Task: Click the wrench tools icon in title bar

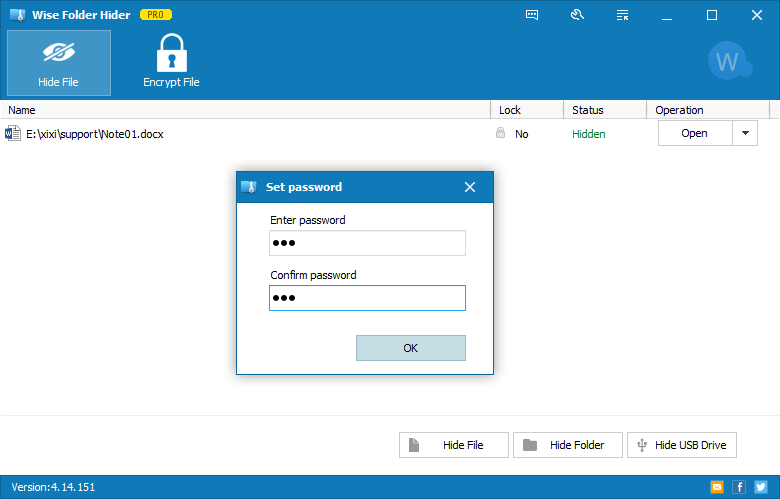Action: (577, 15)
